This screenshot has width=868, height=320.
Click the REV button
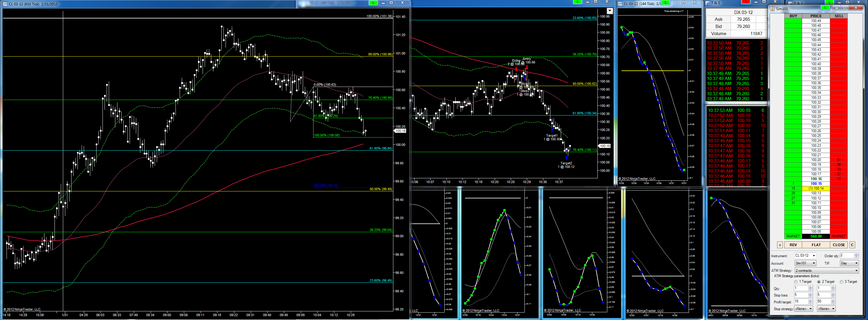coord(793,245)
